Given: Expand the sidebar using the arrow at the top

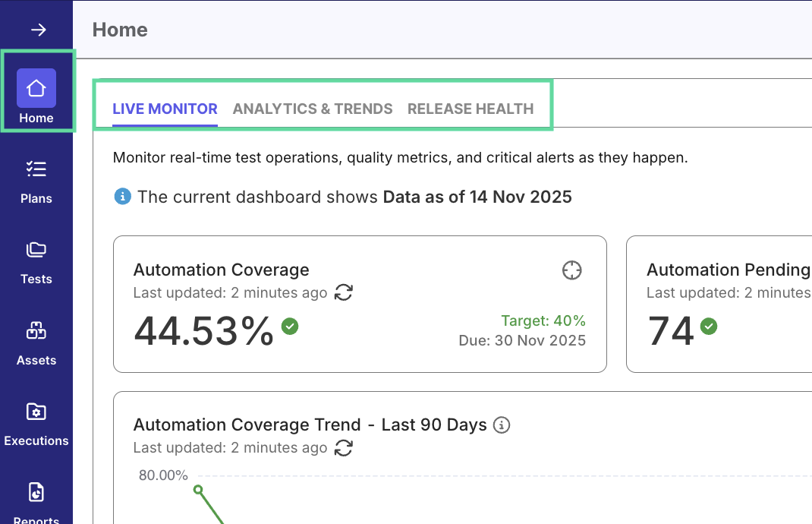Looking at the screenshot, I should click(x=36, y=30).
